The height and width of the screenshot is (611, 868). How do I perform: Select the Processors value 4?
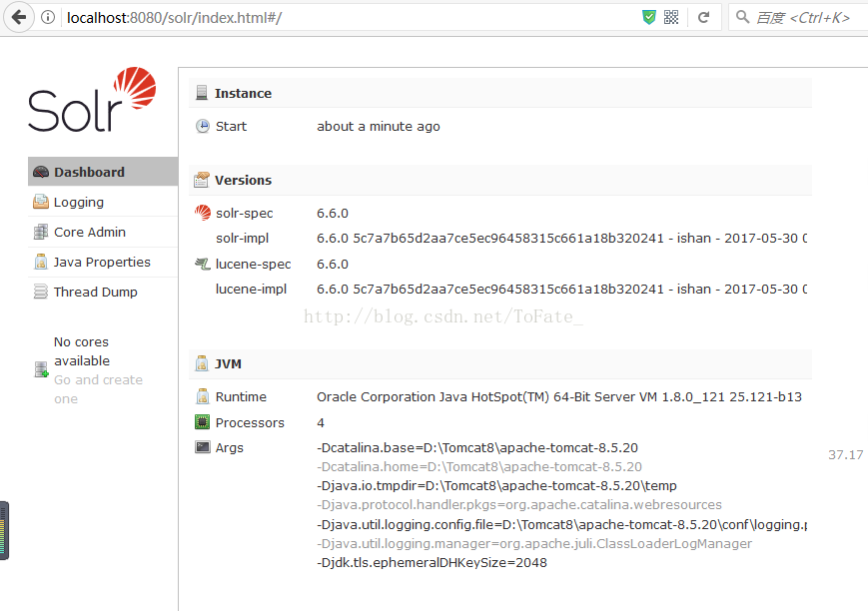pos(321,423)
